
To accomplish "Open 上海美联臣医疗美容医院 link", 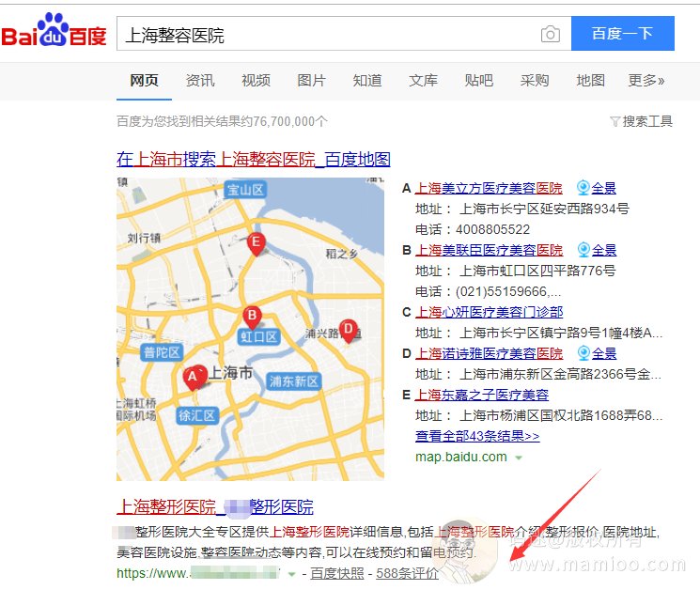I will click(x=489, y=250).
